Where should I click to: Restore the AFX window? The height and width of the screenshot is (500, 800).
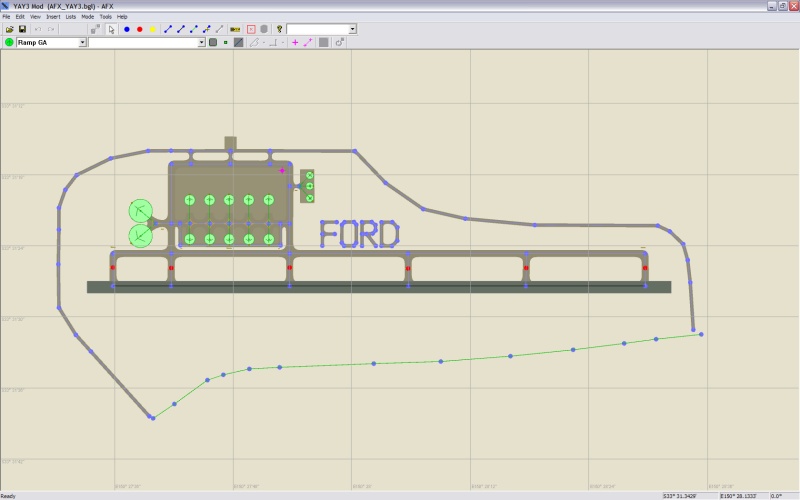click(782, 6)
